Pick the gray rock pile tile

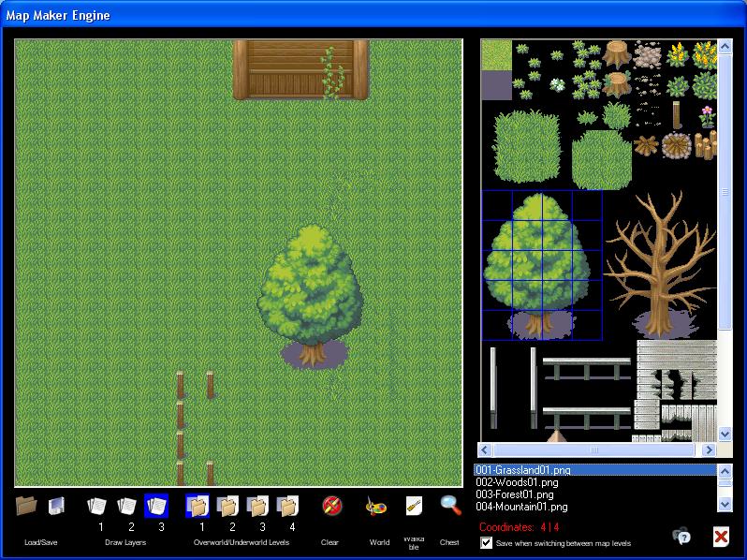pos(648,55)
